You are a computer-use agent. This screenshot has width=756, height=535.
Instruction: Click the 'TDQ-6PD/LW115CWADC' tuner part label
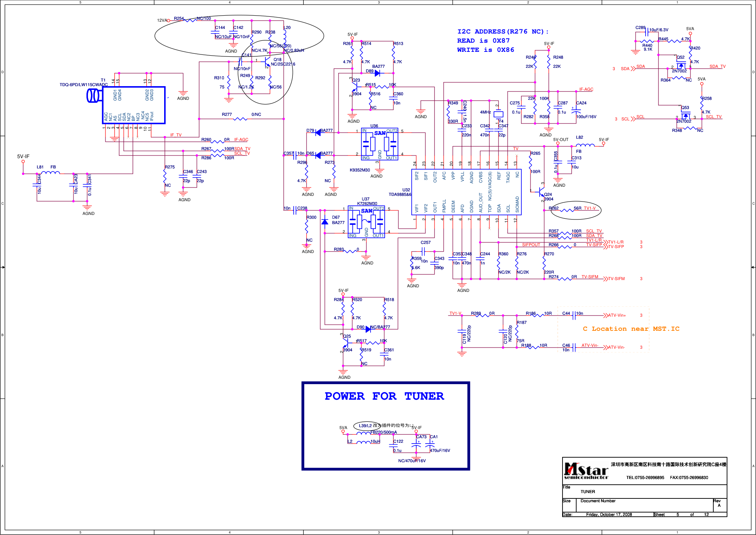pyautogui.click(x=84, y=85)
